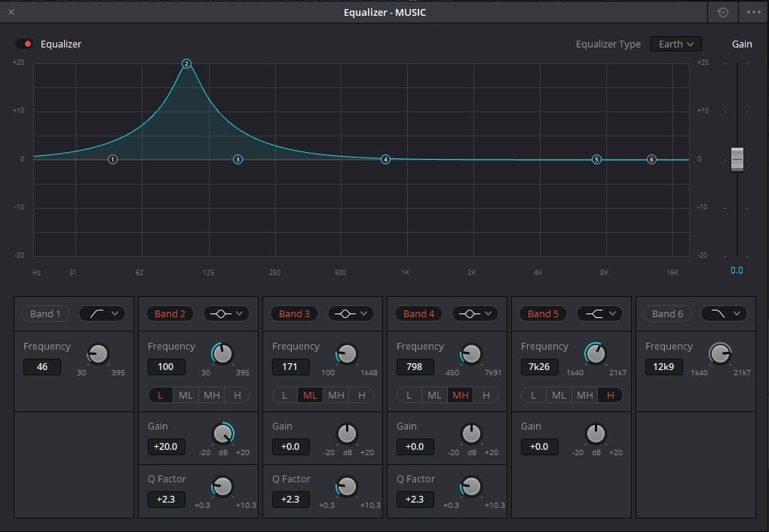Select L range for Band 2

161,395
